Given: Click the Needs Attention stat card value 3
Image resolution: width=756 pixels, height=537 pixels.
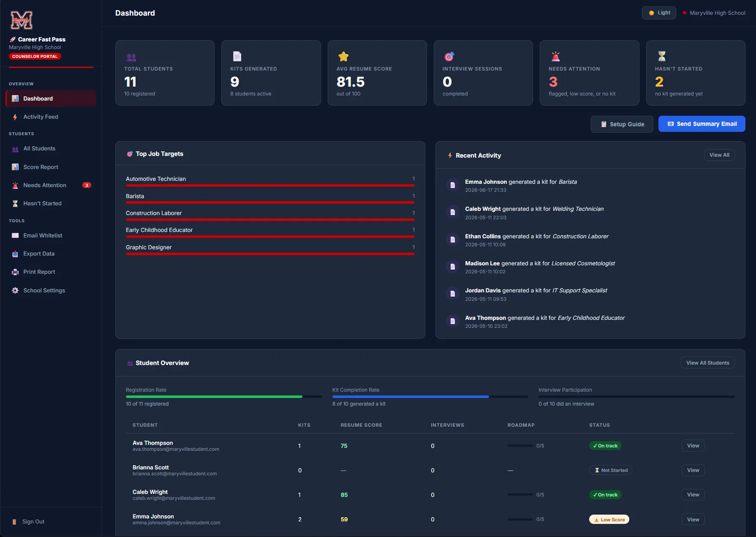Looking at the screenshot, I should point(553,82).
